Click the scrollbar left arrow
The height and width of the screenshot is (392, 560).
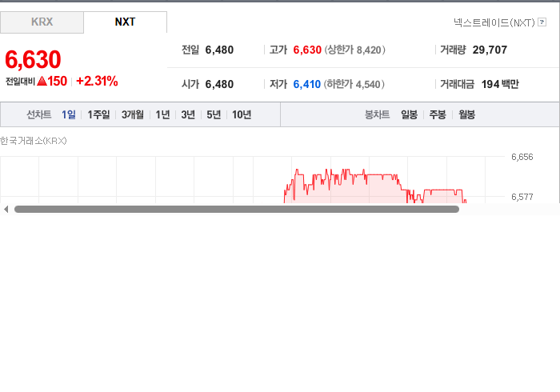point(6,210)
